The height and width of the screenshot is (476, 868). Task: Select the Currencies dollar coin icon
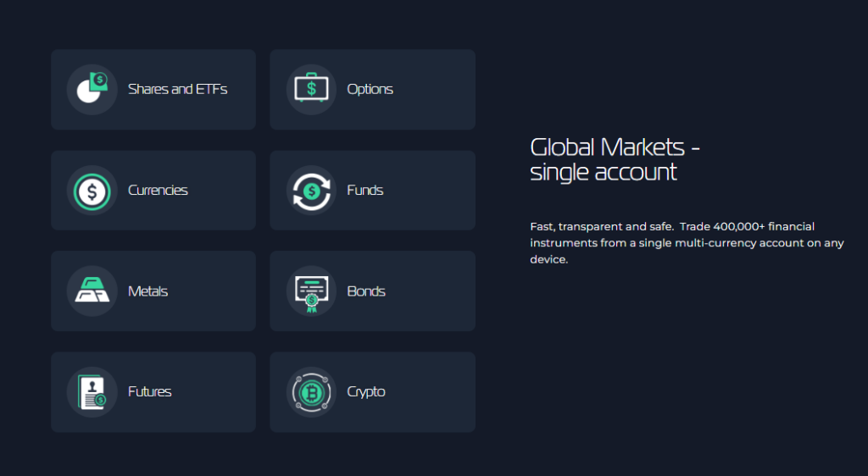92,191
